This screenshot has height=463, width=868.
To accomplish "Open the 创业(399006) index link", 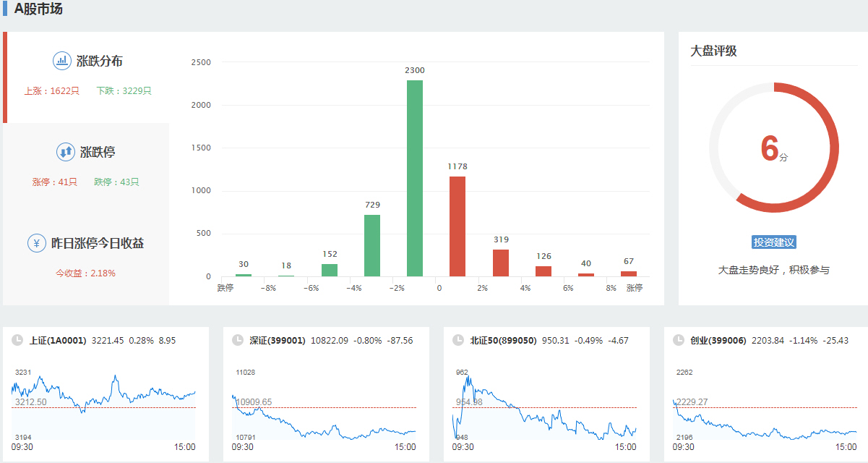I will point(718,340).
